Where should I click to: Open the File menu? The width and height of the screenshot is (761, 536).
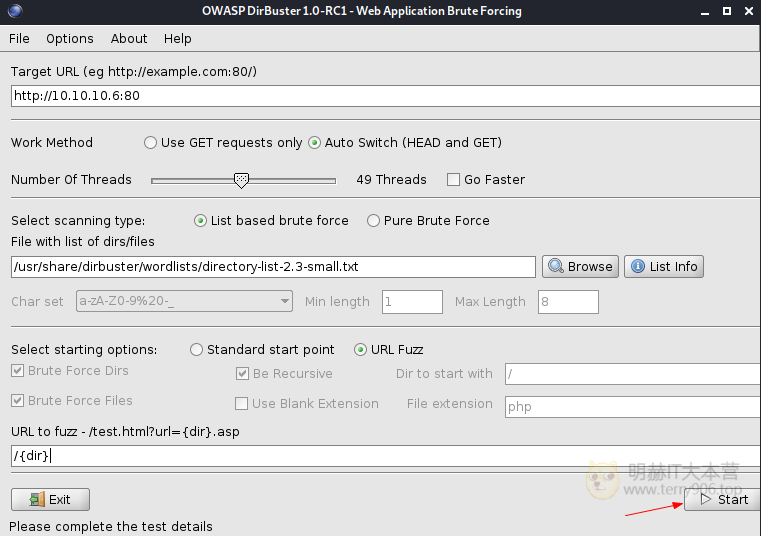coord(19,39)
